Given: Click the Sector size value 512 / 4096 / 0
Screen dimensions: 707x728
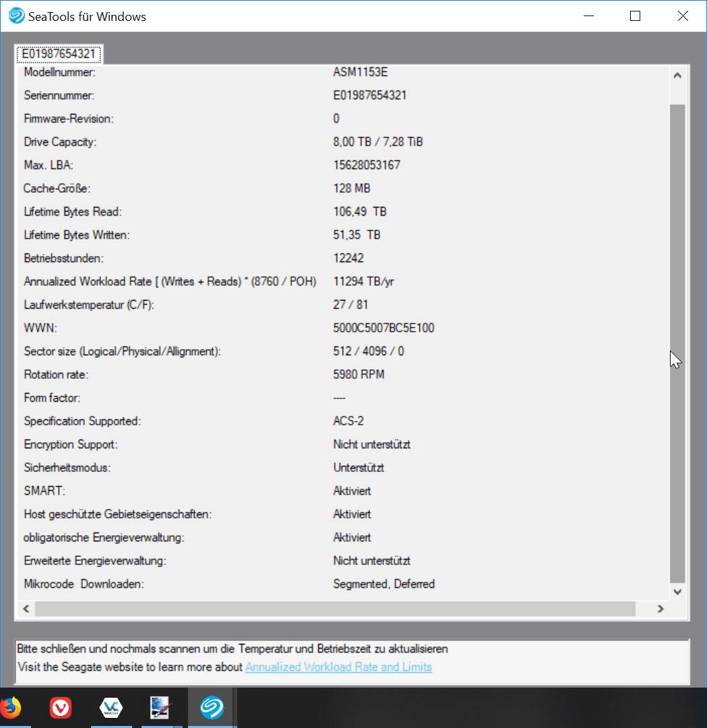Looking at the screenshot, I should point(369,351).
